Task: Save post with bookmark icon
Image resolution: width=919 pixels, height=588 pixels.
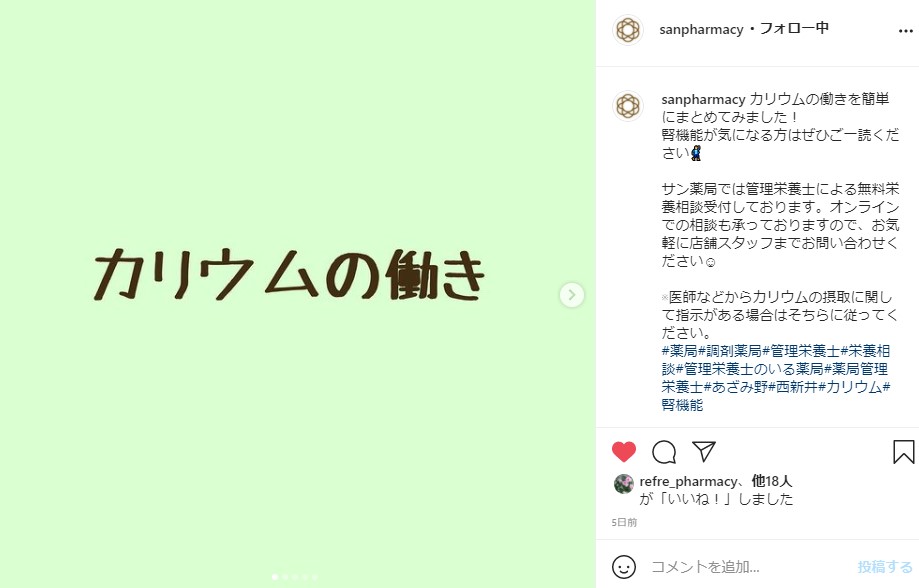Action: 903,452
